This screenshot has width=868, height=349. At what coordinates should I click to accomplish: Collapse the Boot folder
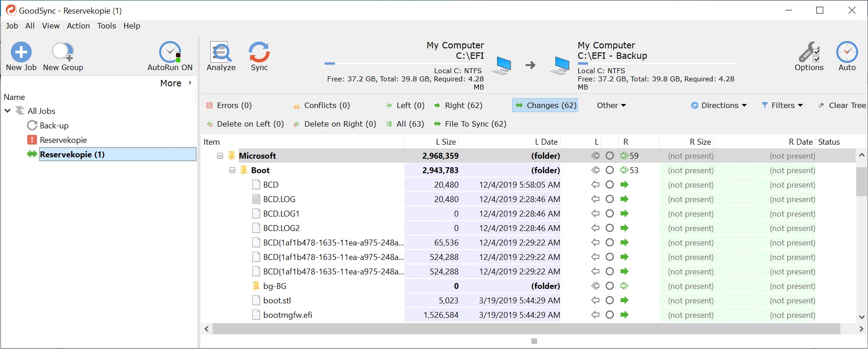coord(232,170)
